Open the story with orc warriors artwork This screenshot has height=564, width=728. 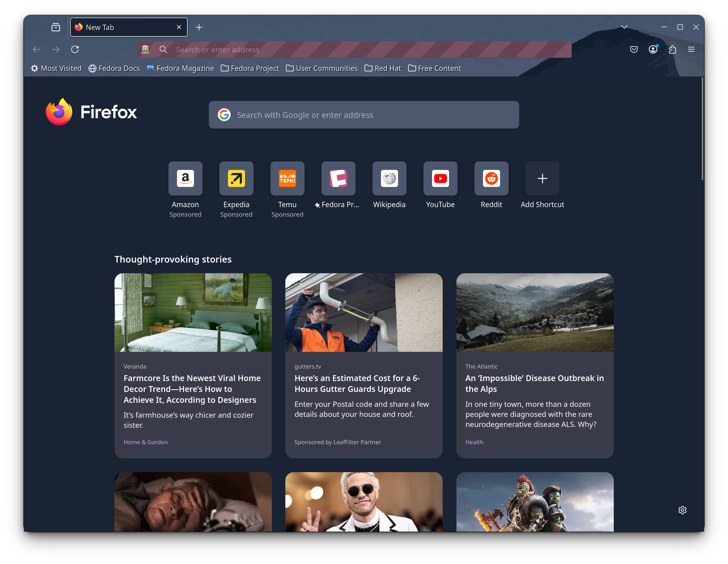(x=535, y=502)
